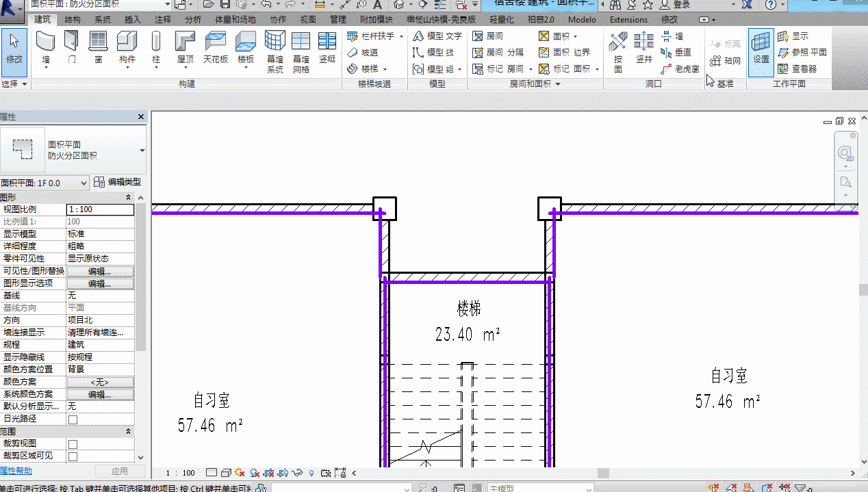The image size is (868, 492).
Task: Open the 幕墙系统 curtain system tool
Action: click(x=275, y=52)
